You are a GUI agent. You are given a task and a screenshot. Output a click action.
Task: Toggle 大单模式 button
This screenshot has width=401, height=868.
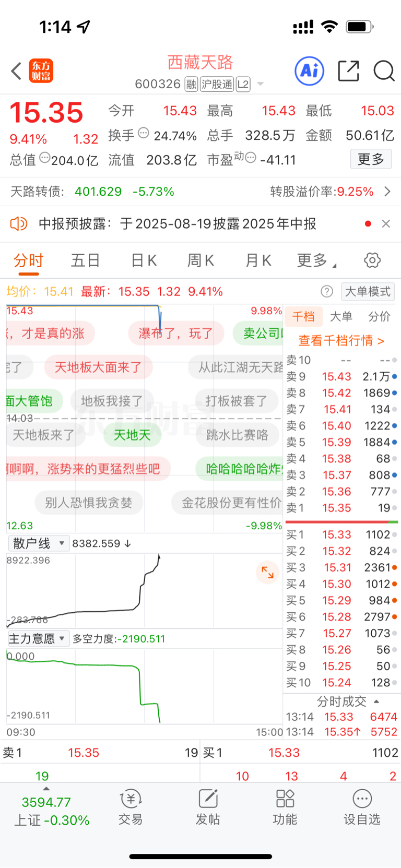[x=368, y=291]
